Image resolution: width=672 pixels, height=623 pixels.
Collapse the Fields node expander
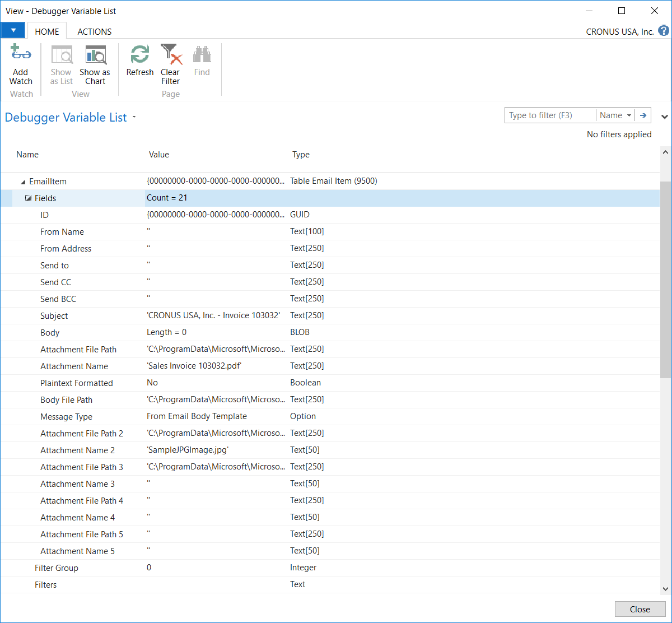tap(29, 198)
